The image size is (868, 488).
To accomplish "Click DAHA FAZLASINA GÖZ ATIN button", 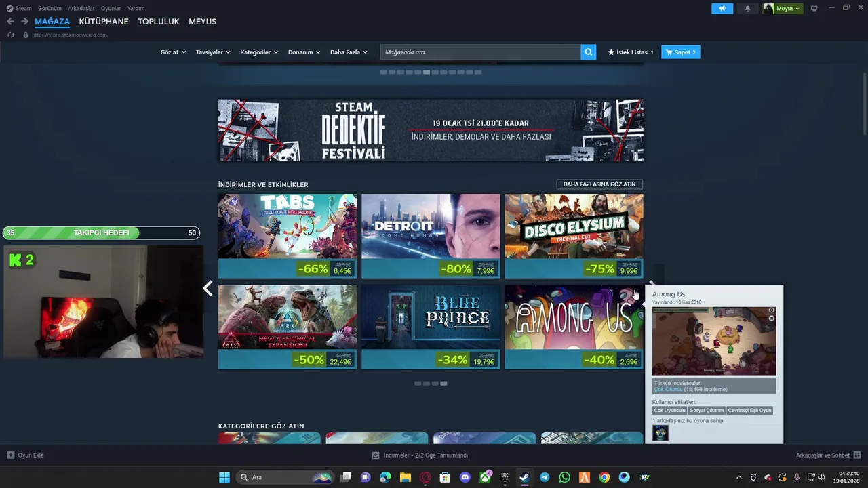I will [x=599, y=184].
